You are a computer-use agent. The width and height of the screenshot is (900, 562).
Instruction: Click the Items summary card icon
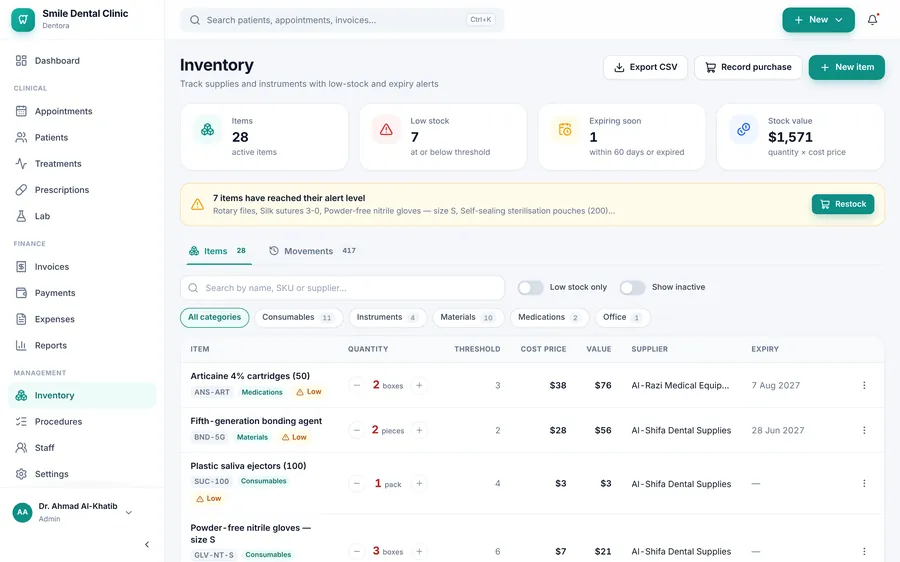207,130
